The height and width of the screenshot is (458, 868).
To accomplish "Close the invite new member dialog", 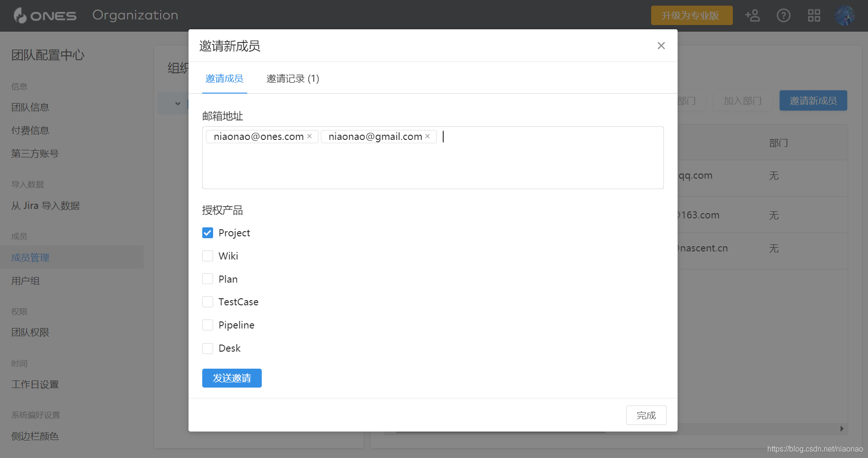I will pos(661,45).
